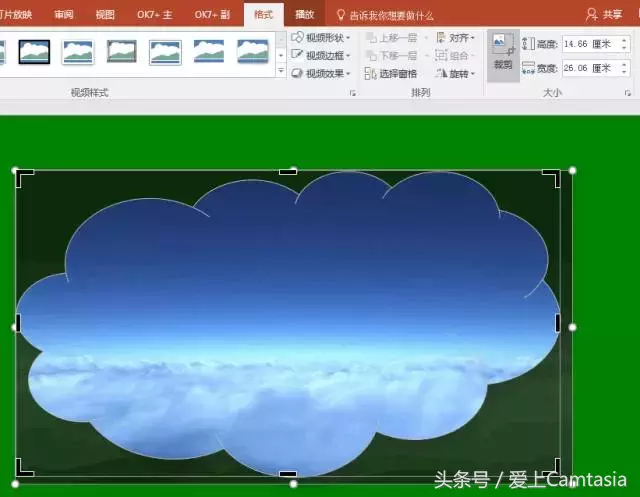Expand the full video styles gallery
This screenshot has width=640, height=497.
click(281, 71)
